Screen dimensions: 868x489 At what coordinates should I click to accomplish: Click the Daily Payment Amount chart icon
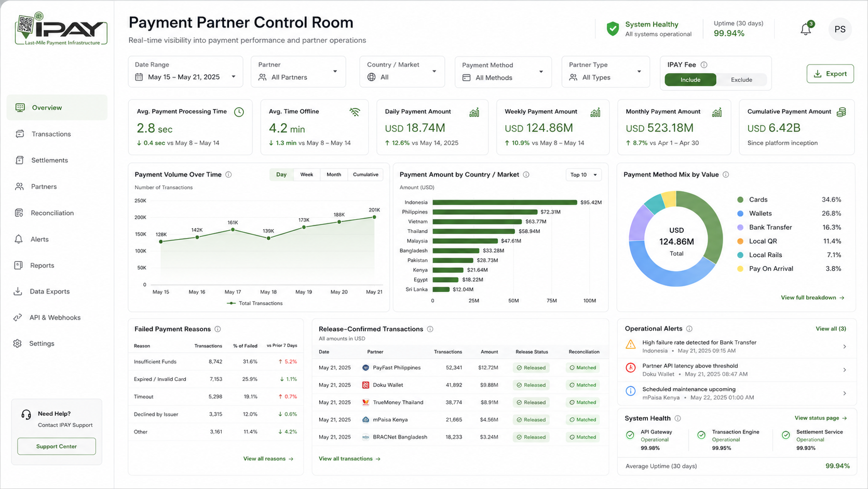pos(474,112)
